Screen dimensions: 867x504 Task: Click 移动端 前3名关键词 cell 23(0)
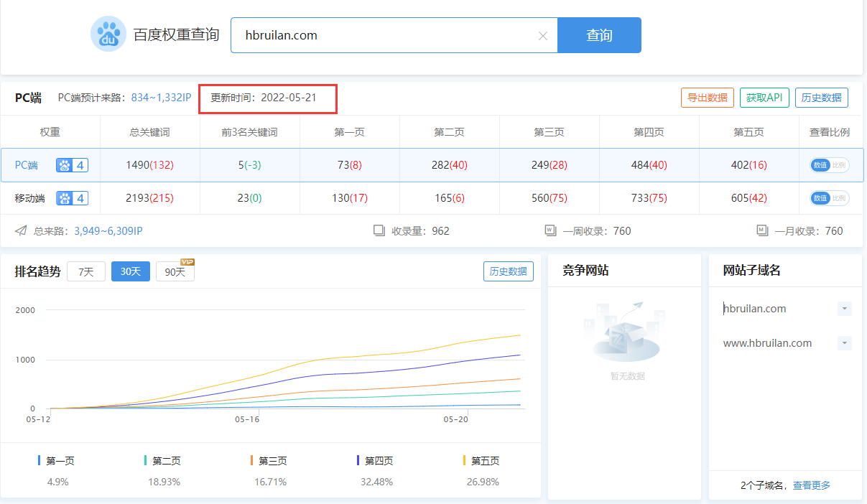pos(249,198)
